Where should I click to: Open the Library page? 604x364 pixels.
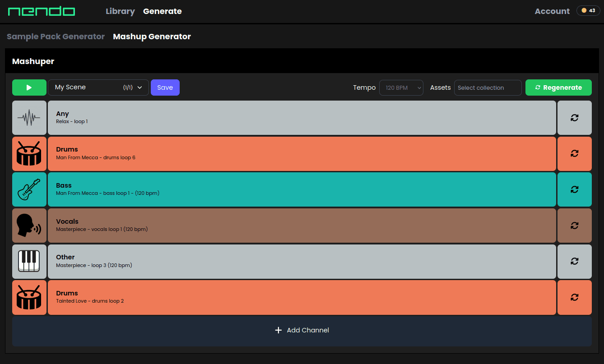pyautogui.click(x=120, y=11)
